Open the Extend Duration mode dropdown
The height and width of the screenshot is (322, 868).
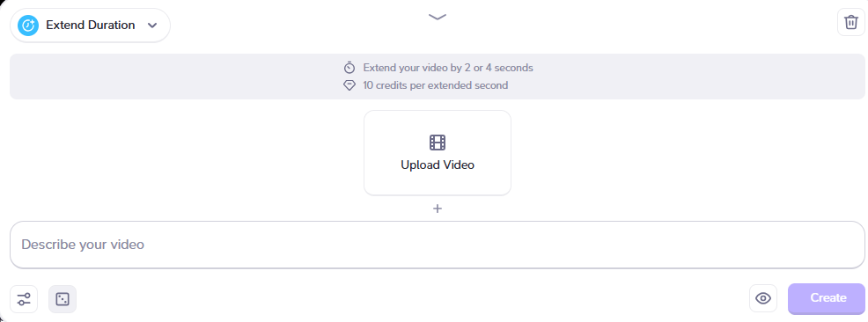90,26
